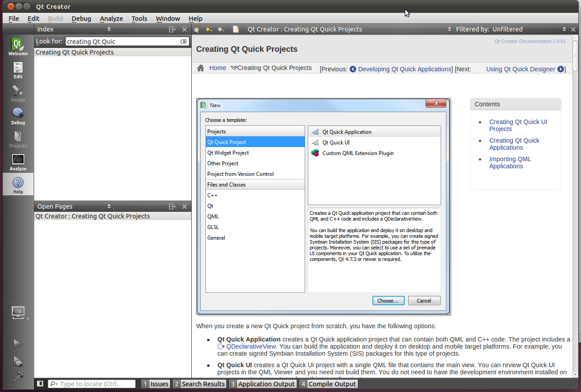581x392 pixels.
Task: Open the Index panel selector dropdown
Action: pos(74,29)
